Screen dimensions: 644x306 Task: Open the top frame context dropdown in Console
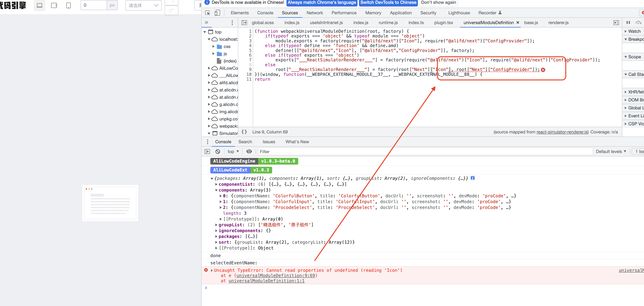tap(232, 151)
